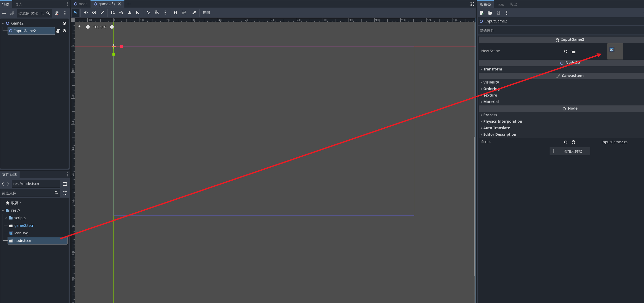Close the game2(*) scene tab

(x=119, y=4)
